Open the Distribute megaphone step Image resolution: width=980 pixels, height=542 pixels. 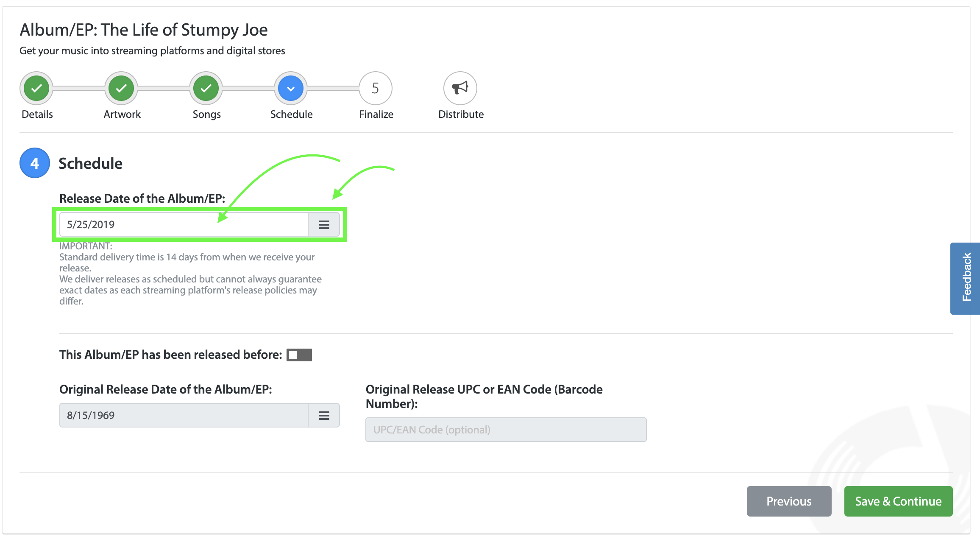click(460, 88)
